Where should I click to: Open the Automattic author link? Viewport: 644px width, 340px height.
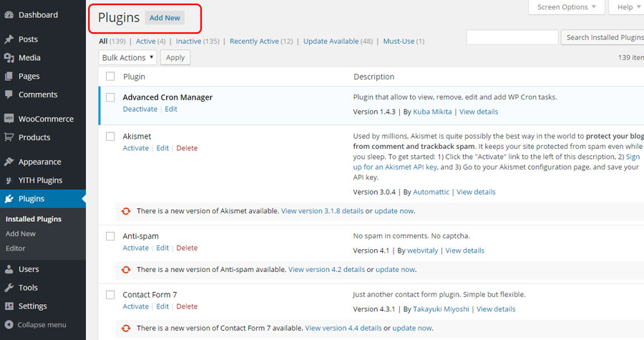(x=431, y=192)
